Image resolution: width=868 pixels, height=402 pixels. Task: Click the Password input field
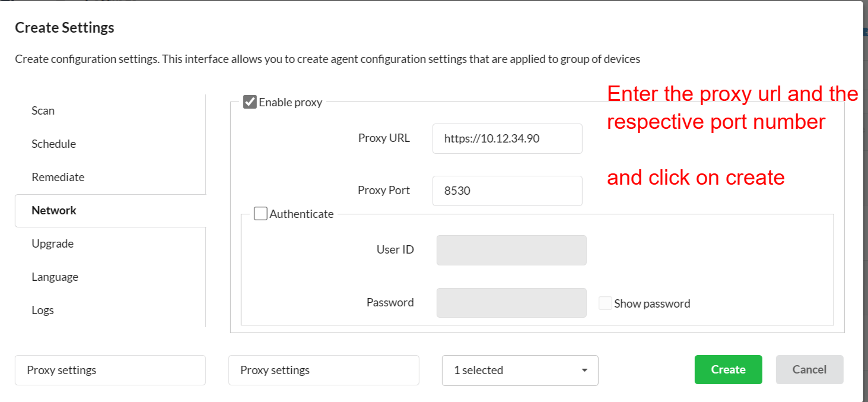coord(511,303)
